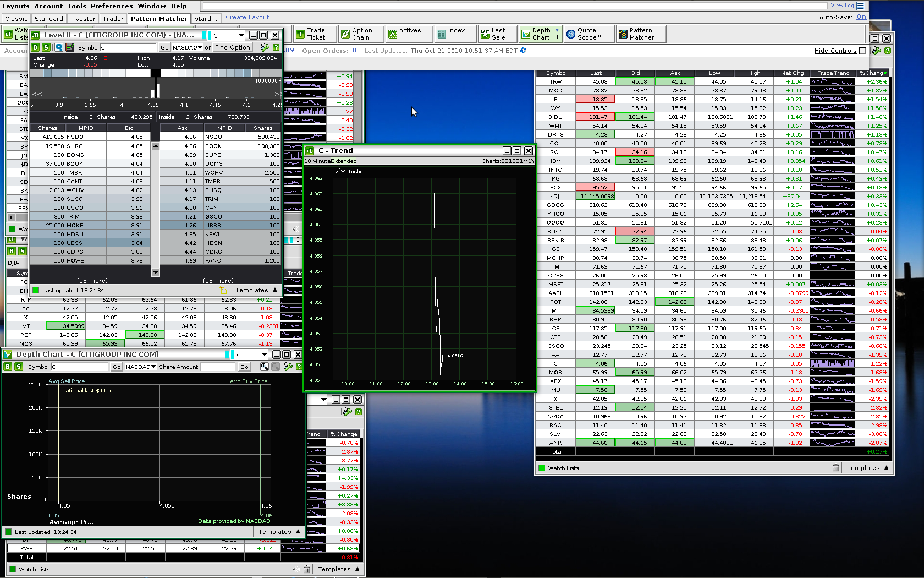Expand Templates menu in Depth Chart footer

coord(279,532)
